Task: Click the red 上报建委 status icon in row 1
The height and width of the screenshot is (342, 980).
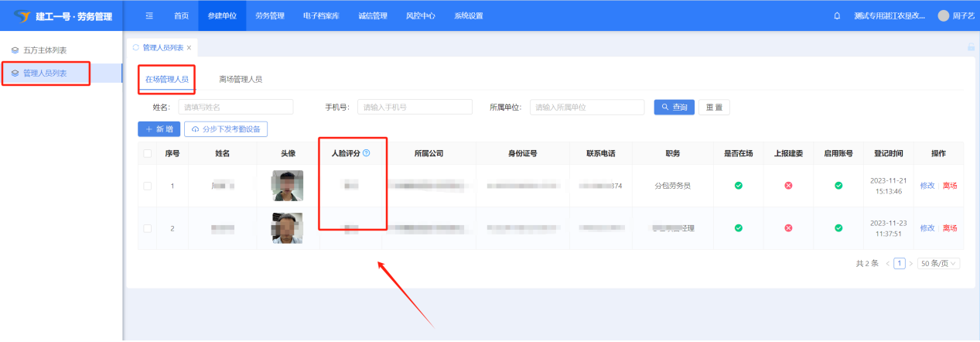Action: (788, 186)
